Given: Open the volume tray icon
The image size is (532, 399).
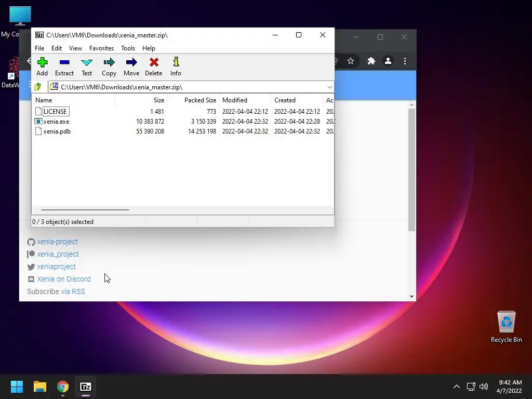Looking at the screenshot, I should 484,387.
